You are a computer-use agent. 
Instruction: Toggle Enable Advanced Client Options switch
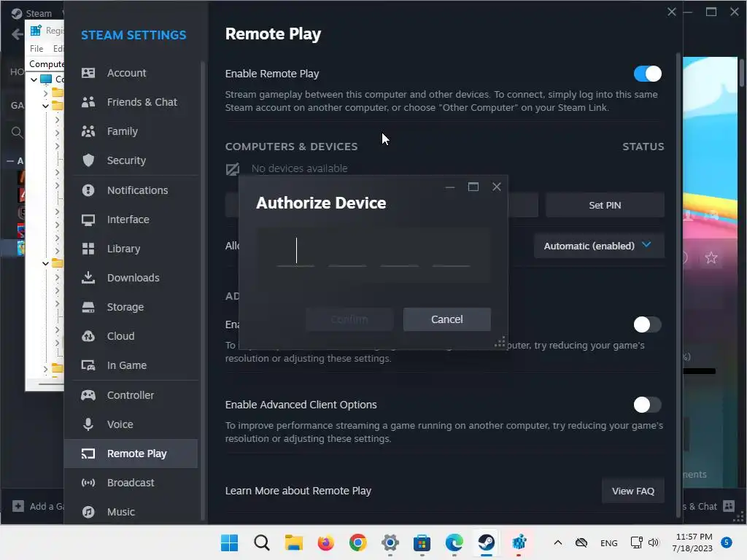648,405
